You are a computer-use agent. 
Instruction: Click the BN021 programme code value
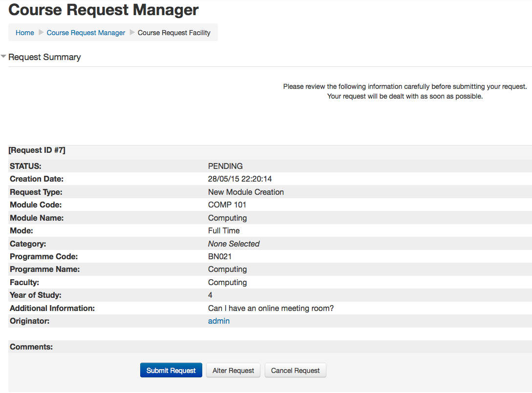click(x=220, y=256)
